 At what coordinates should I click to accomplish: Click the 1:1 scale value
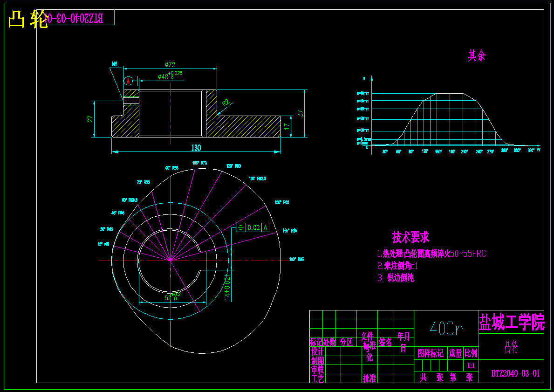(471, 365)
